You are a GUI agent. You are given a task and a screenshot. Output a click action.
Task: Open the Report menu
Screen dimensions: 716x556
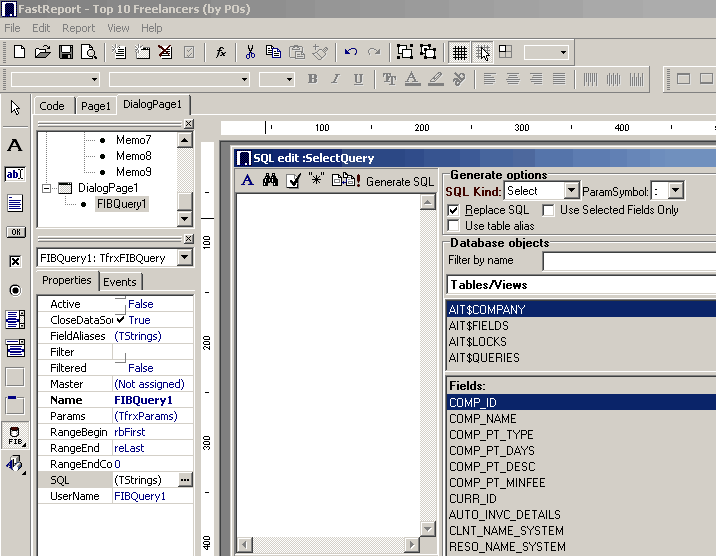[x=79, y=28]
